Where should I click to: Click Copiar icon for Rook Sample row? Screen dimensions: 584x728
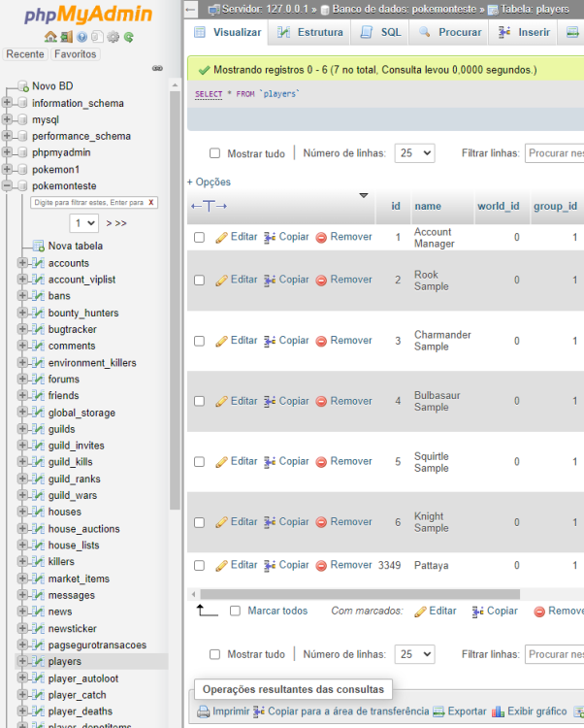point(270,280)
